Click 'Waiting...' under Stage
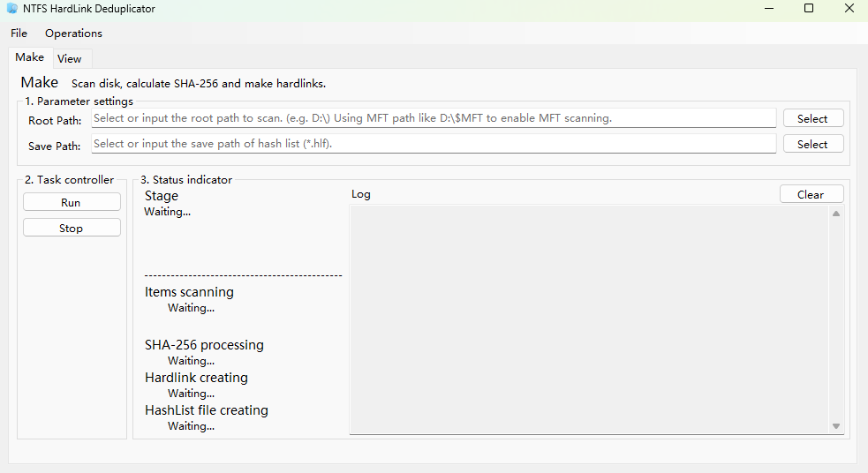 point(167,211)
